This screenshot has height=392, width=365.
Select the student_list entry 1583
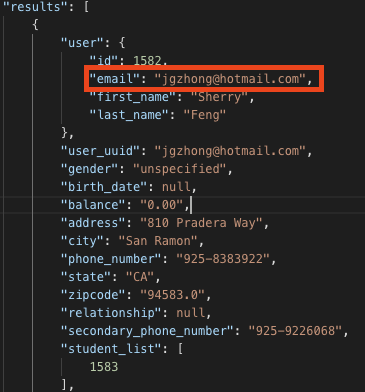click(104, 367)
